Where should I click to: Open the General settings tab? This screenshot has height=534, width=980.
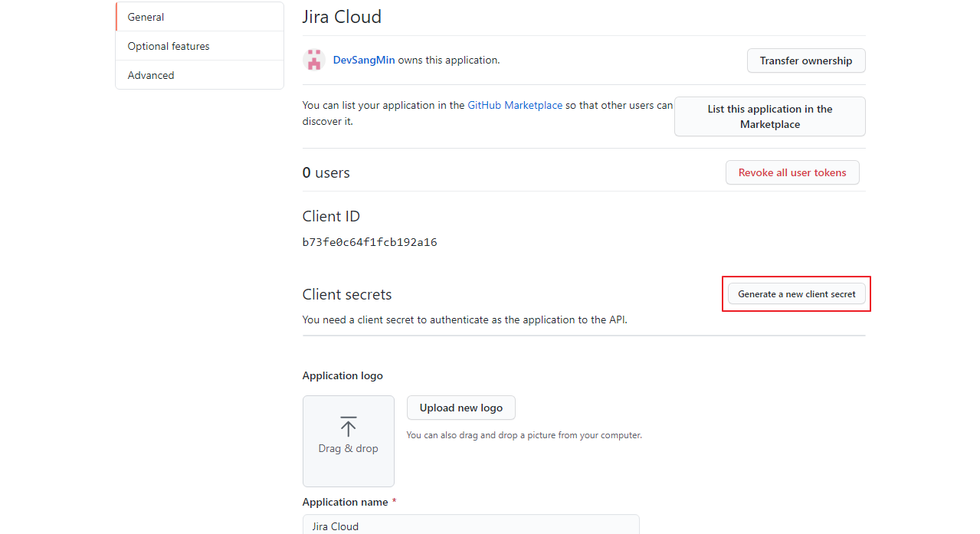199,17
